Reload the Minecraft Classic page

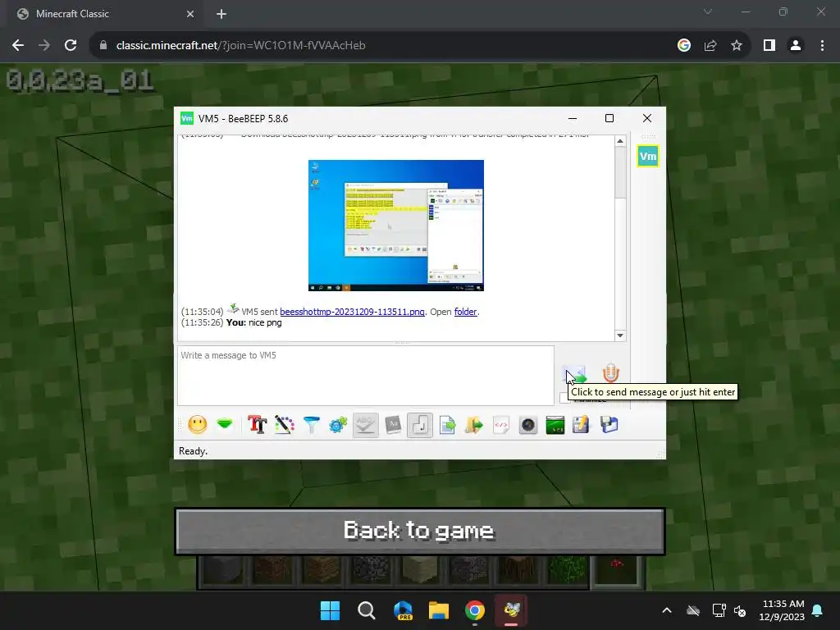(71, 46)
